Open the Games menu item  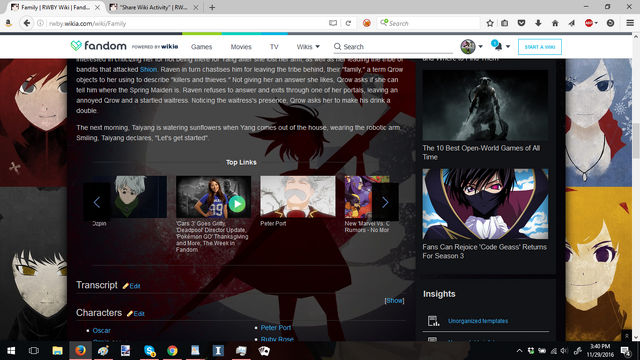202,47
